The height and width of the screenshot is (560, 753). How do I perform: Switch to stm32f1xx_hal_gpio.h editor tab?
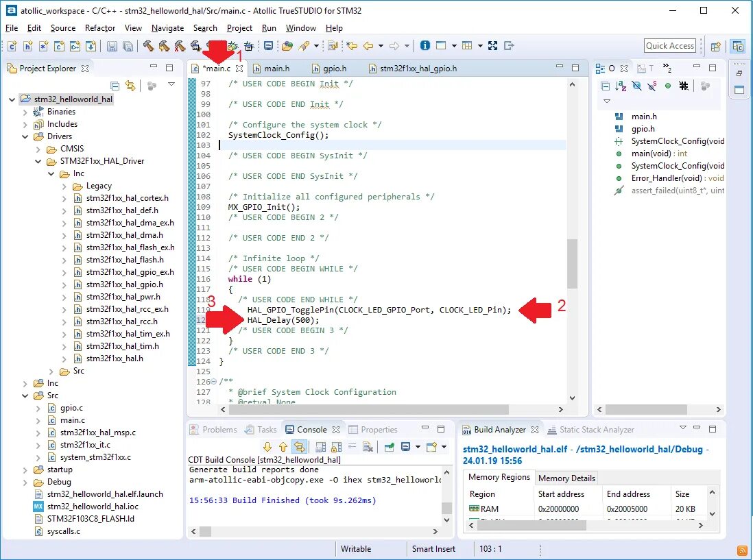413,68
